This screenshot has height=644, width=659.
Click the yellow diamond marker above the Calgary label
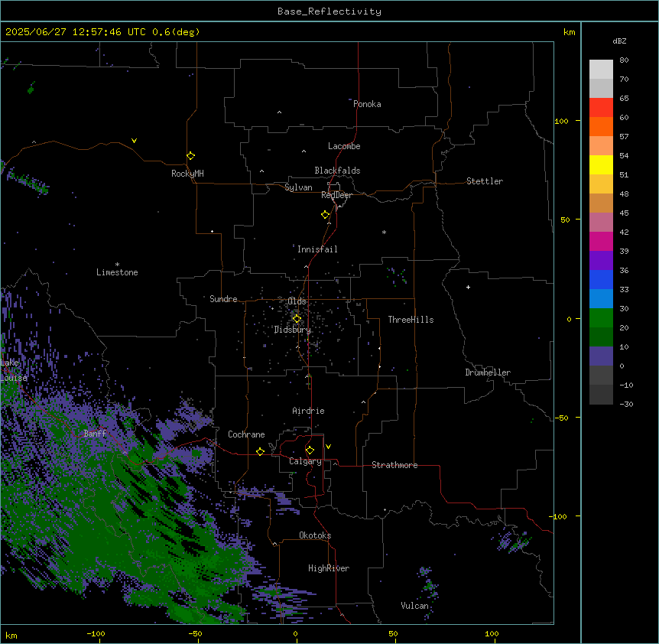pos(310,450)
